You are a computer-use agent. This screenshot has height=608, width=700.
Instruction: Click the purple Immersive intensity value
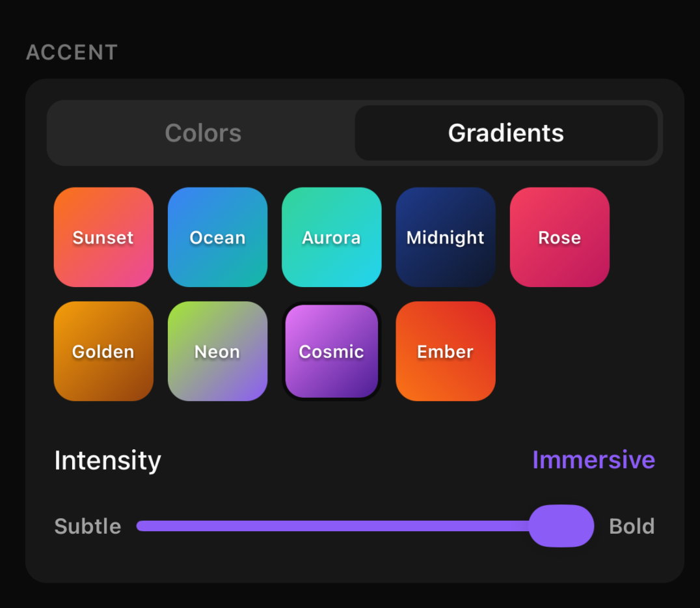593,460
